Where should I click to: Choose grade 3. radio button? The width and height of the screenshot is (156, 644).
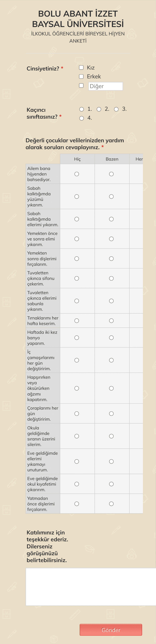point(116,109)
